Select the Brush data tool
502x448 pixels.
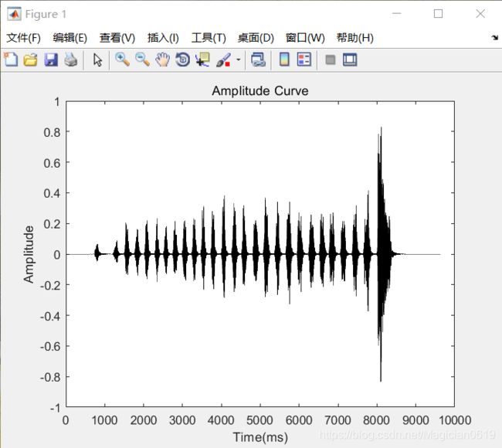pyautogui.click(x=223, y=60)
